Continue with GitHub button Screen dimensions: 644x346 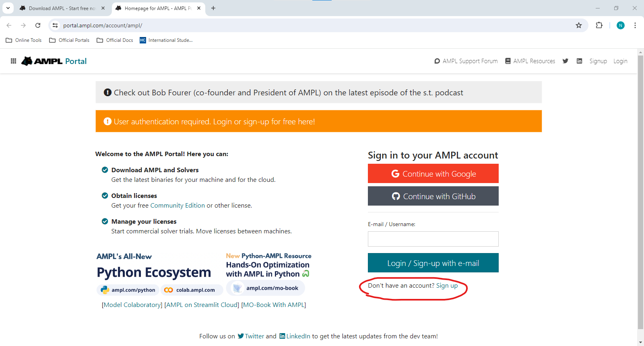433,196
